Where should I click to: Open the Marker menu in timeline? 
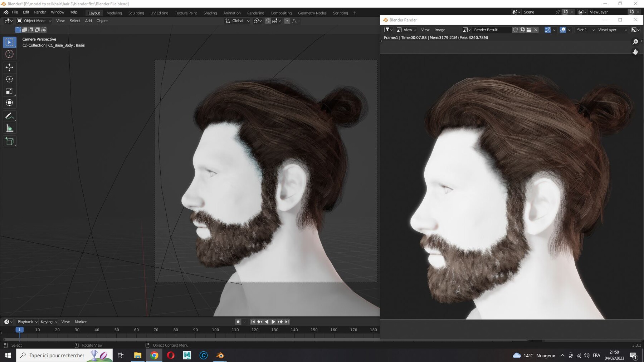pos(80,322)
